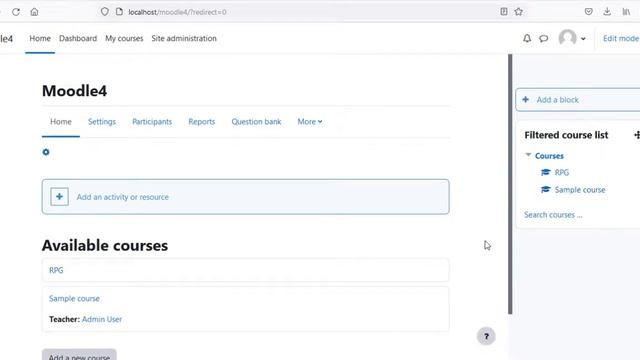Open the Home link in top navigation
Viewport: 640px width, 360px height.
[x=40, y=38]
